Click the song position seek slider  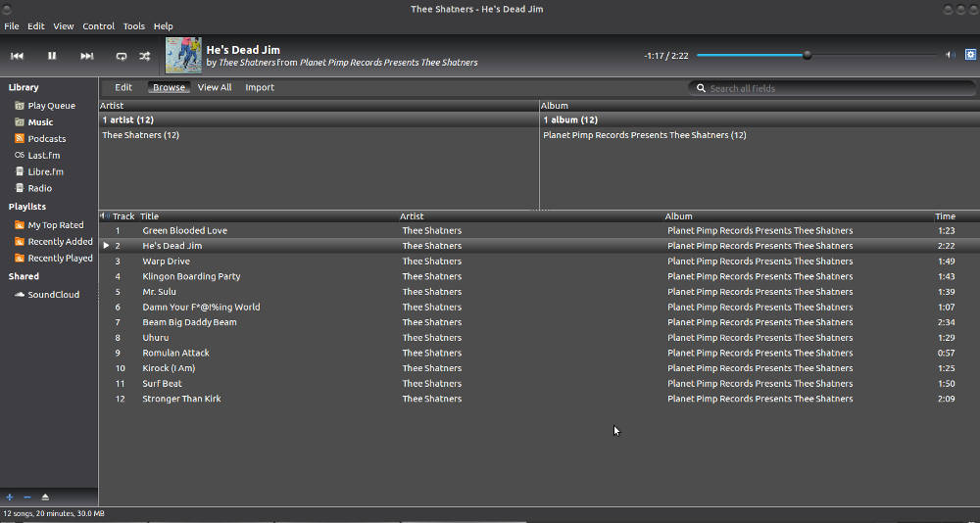tap(816, 55)
